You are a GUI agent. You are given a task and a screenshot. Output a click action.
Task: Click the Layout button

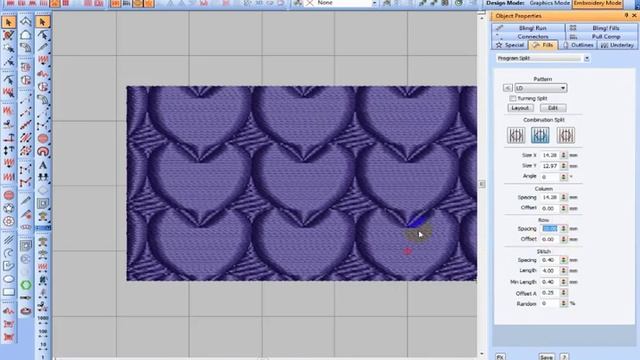click(520, 108)
